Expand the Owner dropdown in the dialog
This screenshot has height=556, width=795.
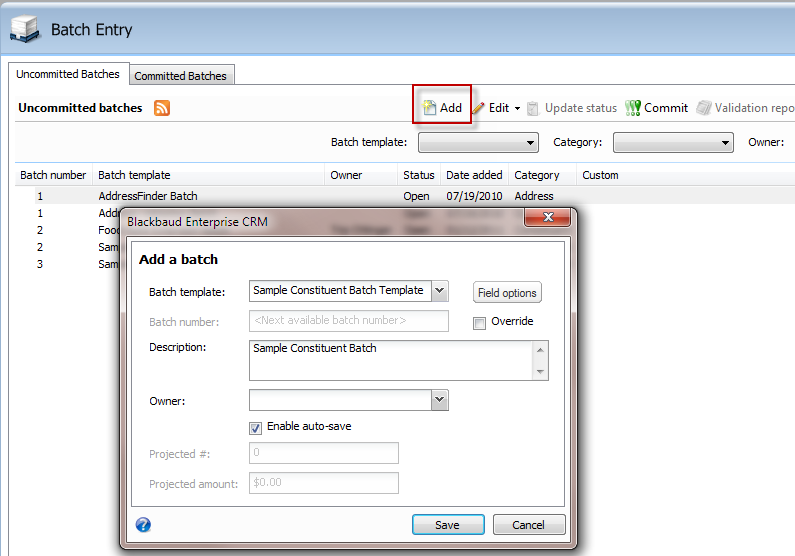point(440,400)
